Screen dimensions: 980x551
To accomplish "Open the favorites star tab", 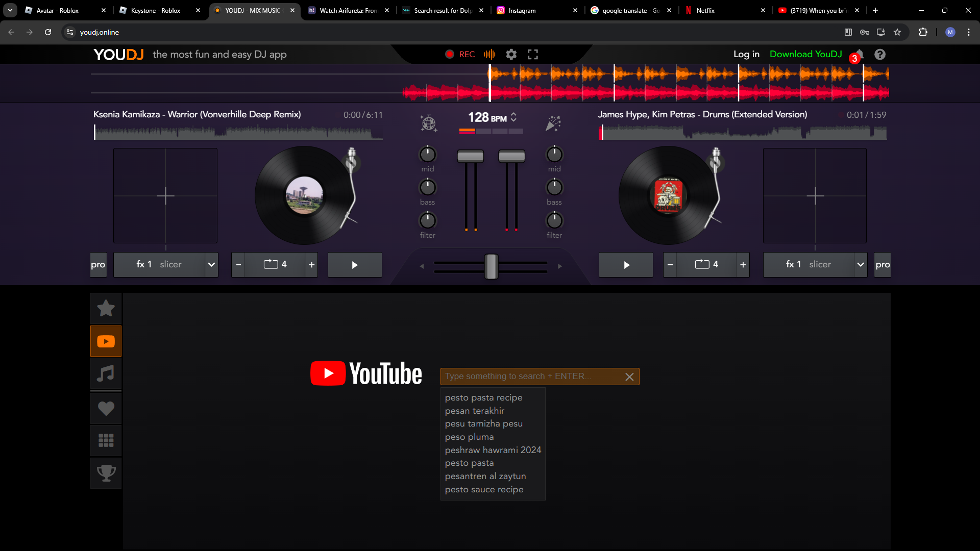I will point(106,308).
